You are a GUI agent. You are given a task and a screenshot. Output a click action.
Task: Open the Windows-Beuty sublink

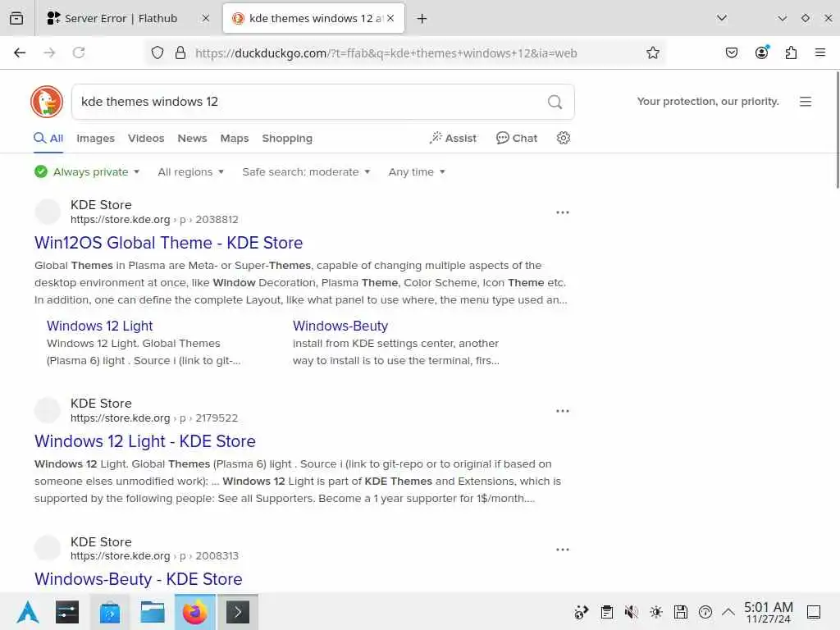click(340, 326)
